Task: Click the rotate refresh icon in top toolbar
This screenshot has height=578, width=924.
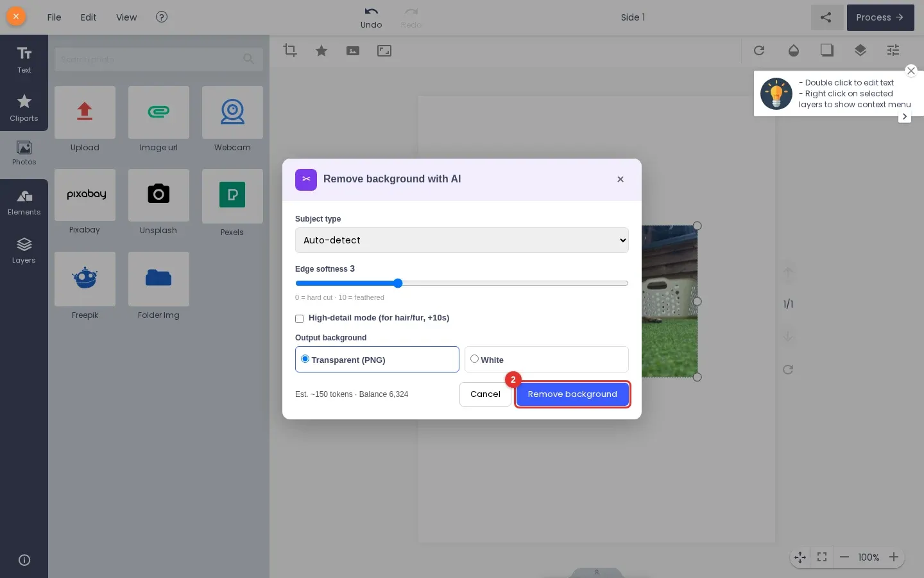Action: click(x=759, y=50)
